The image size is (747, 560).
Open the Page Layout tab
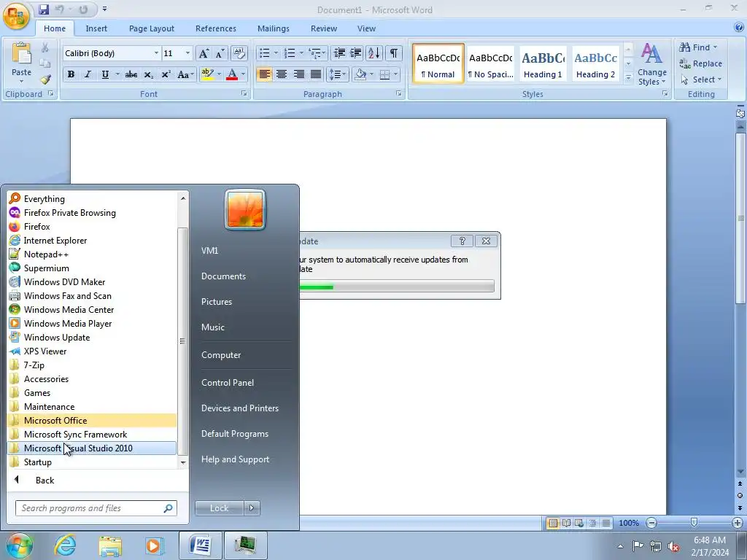[152, 28]
